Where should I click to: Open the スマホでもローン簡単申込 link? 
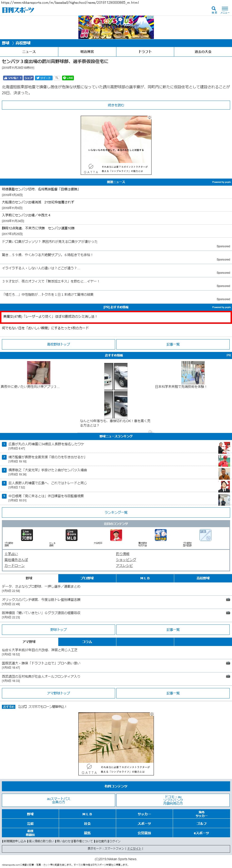pos(42,707)
